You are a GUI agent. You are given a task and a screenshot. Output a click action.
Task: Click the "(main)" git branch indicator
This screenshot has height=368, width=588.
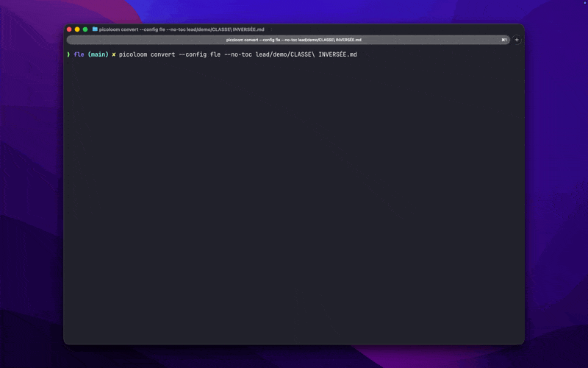point(98,54)
